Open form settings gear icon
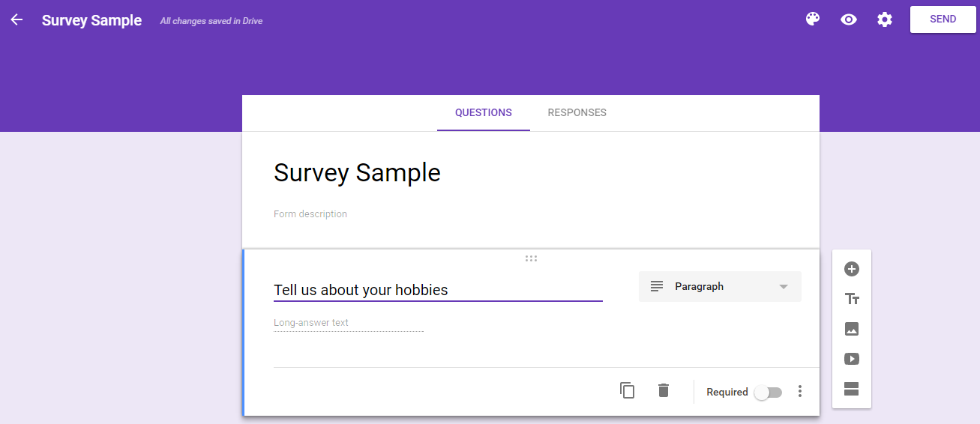The width and height of the screenshot is (980, 424). click(885, 19)
